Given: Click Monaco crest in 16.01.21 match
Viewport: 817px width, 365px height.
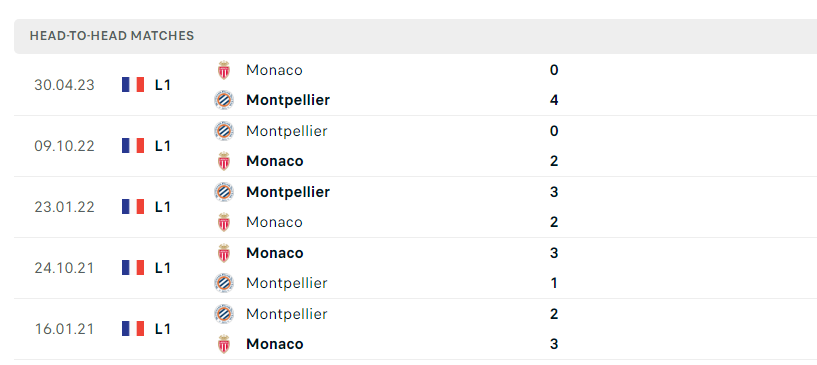Looking at the screenshot, I should coord(224,344).
